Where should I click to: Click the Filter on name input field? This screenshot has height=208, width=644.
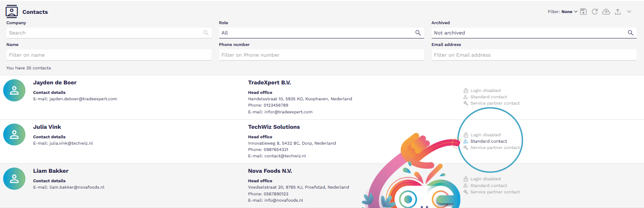(x=109, y=55)
